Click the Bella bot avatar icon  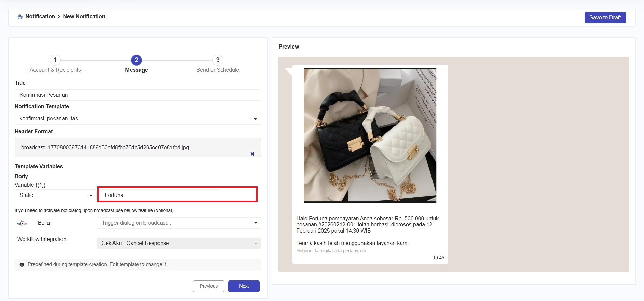(22, 223)
